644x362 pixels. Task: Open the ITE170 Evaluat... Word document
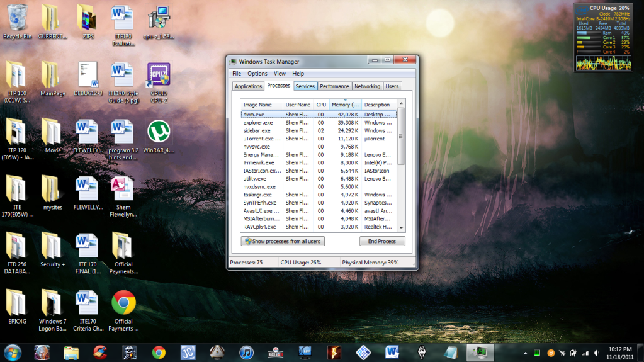[123, 25]
